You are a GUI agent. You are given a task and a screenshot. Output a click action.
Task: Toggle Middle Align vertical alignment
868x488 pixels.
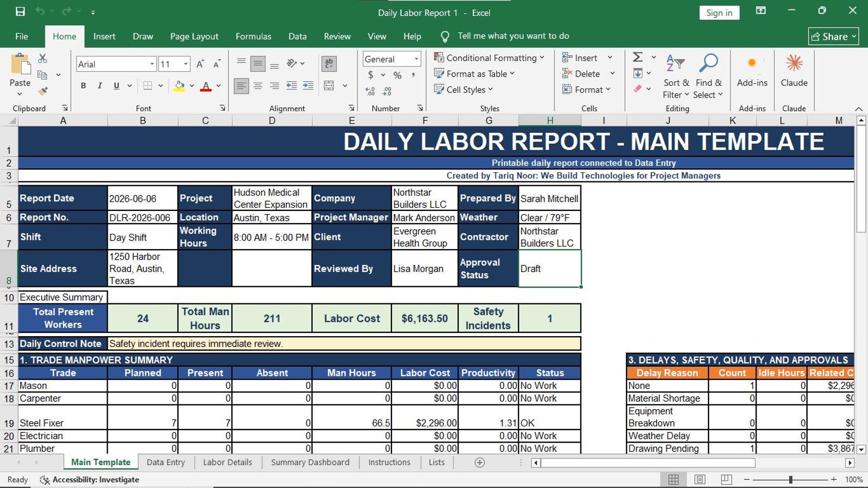(258, 63)
